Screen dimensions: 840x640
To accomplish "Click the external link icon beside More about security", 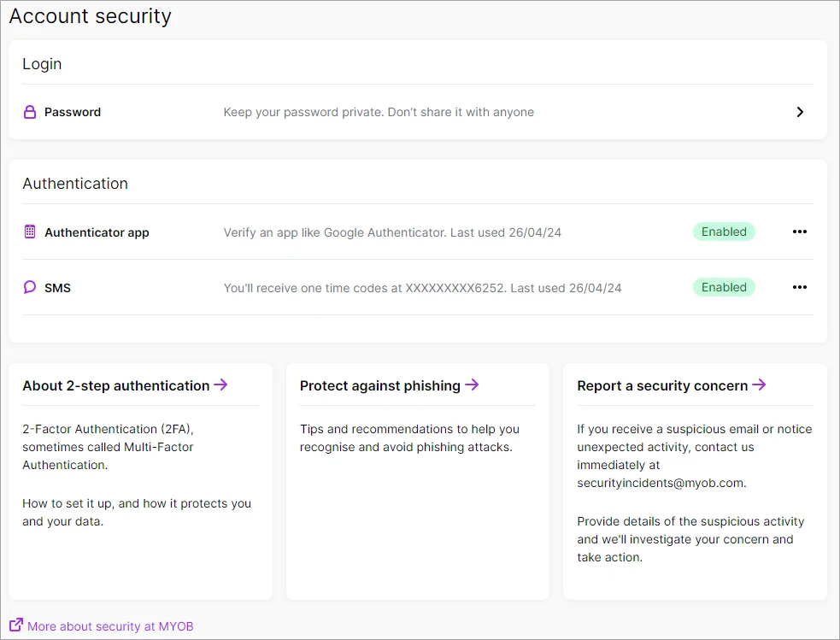I will tap(16, 625).
